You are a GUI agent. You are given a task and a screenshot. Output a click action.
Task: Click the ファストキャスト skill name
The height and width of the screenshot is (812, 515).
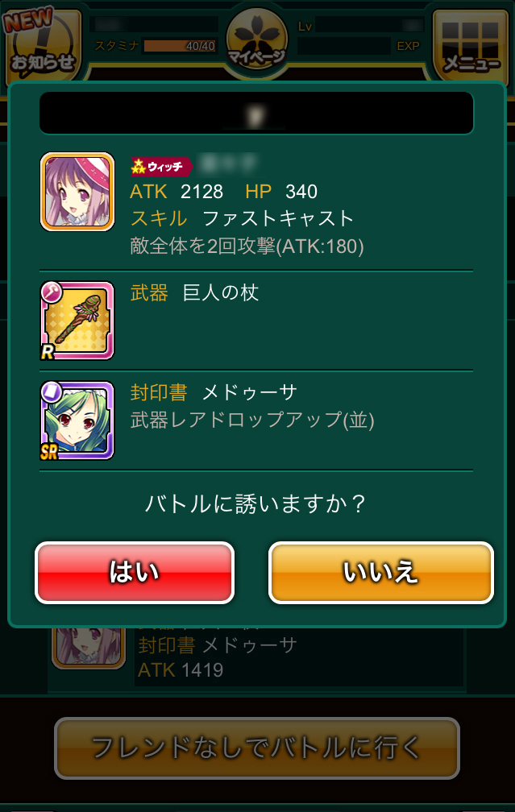pyautogui.click(x=278, y=218)
